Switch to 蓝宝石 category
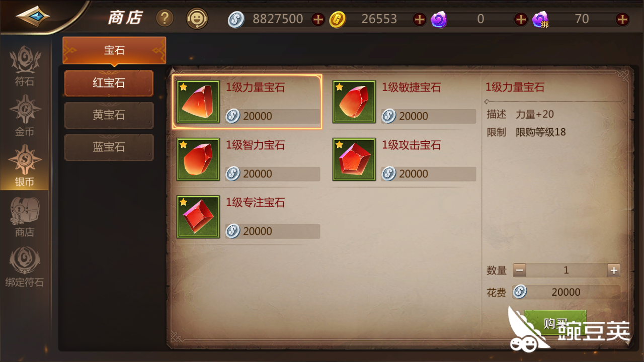644x362 pixels. (109, 147)
